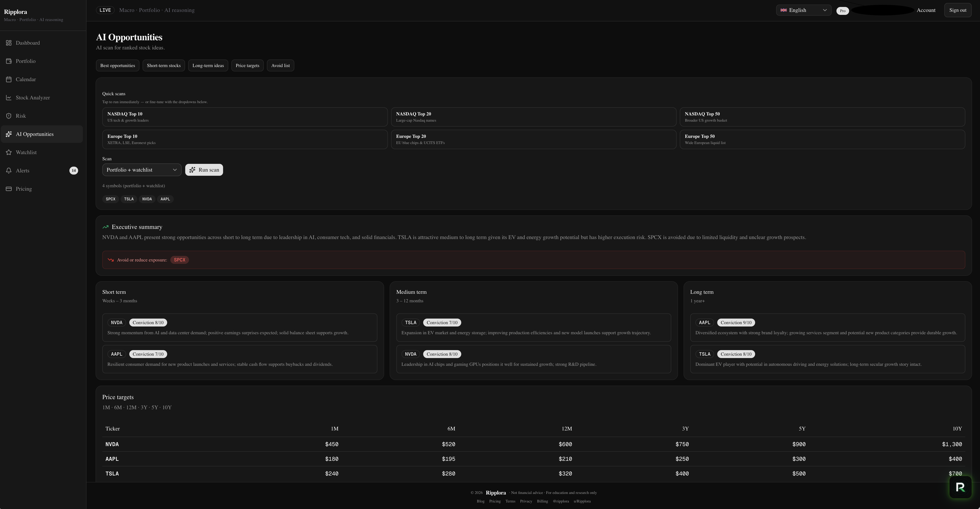Click AAPL 12M price target $210

pyautogui.click(x=565, y=459)
